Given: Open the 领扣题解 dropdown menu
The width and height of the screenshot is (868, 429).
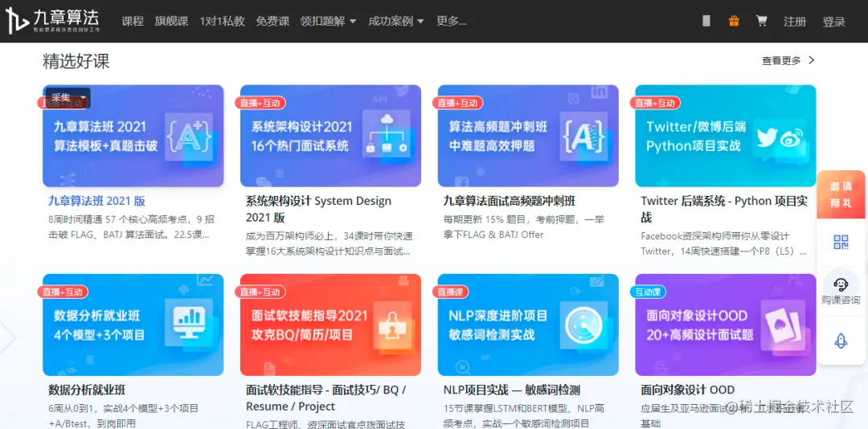Looking at the screenshot, I should [x=328, y=22].
